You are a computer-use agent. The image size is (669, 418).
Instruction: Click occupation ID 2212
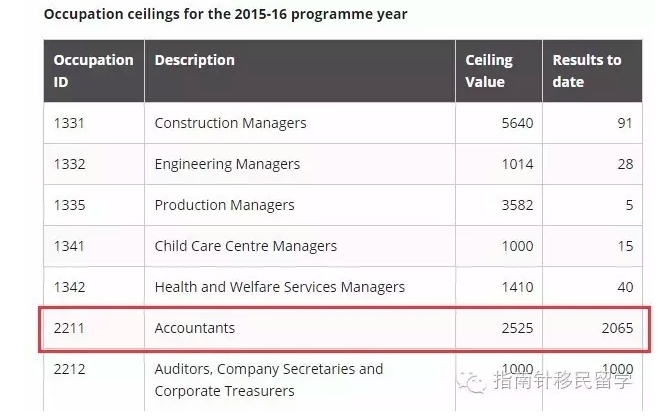[x=70, y=369]
